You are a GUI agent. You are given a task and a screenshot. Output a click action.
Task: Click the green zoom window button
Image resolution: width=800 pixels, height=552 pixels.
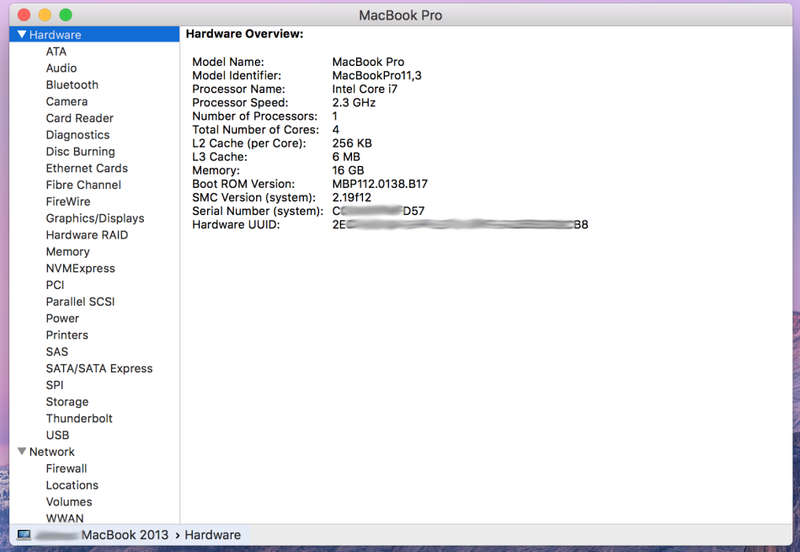[x=65, y=15]
